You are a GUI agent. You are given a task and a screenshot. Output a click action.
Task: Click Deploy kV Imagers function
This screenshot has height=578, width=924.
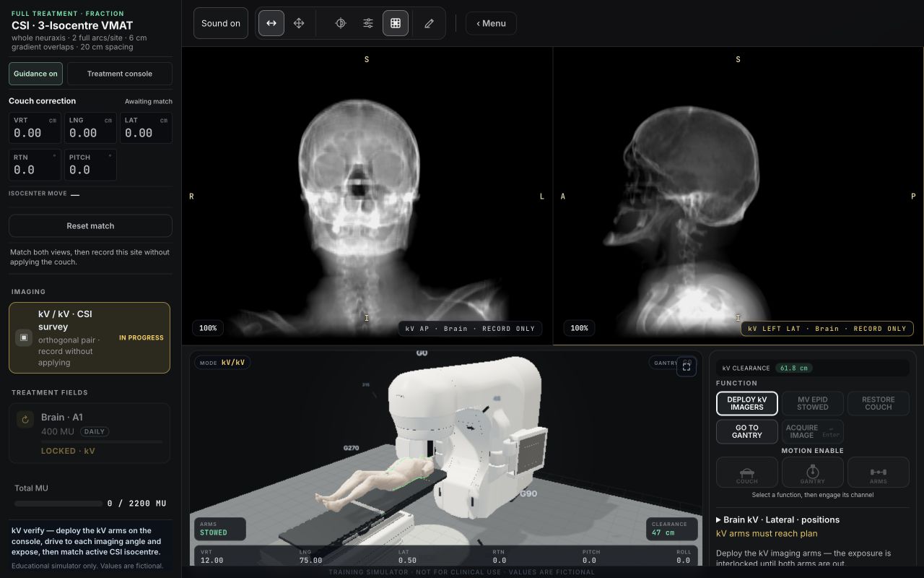point(747,403)
